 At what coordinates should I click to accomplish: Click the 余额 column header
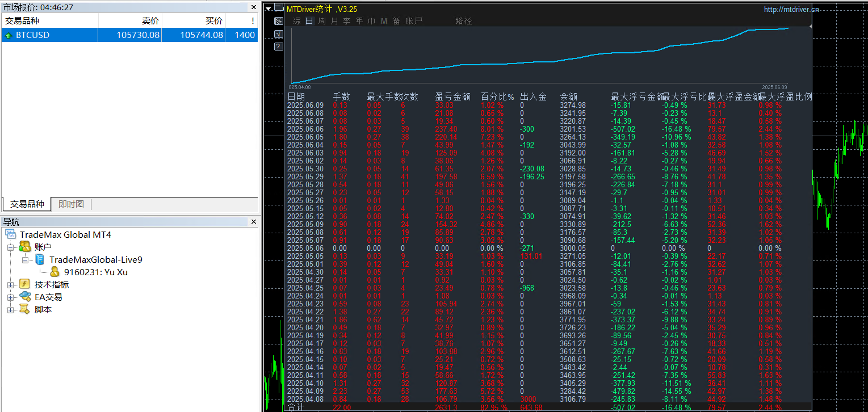[569, 97]
